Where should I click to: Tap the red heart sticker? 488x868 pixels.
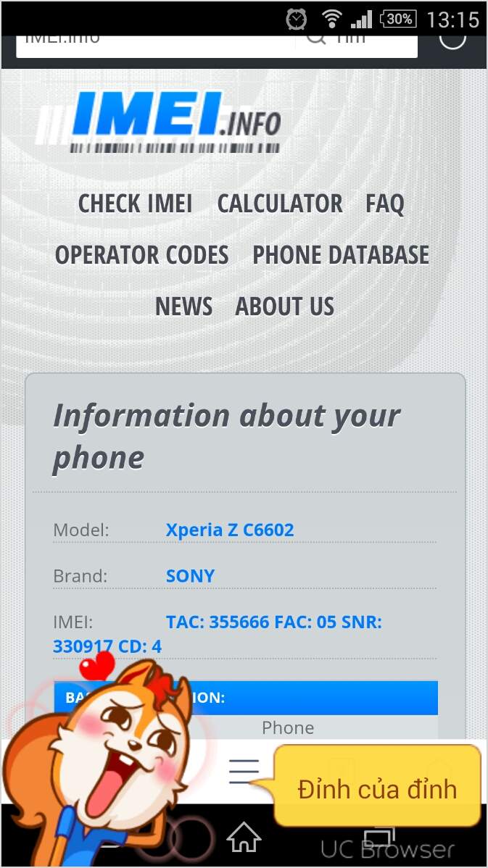click(x=96, y=666)
